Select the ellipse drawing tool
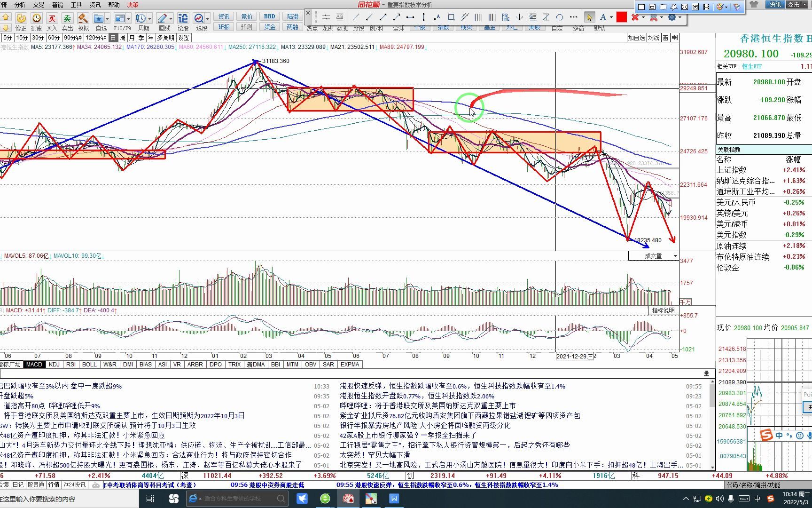The image size is (812, 508). click(560, 17)
